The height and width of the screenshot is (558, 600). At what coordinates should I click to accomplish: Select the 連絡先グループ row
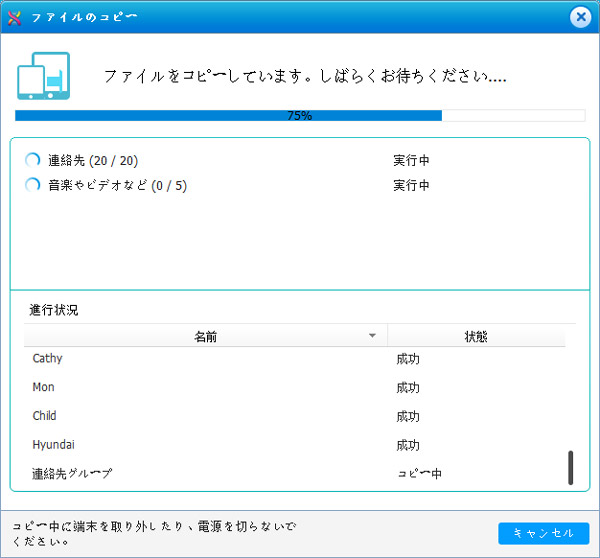(x=295, y=473)
